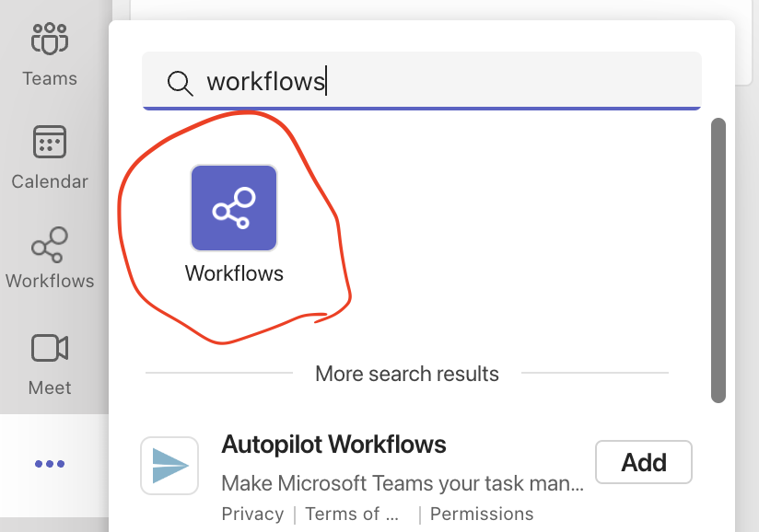Image resolution: width=759 pixels, height=532 pixels.
Task: Click the Meet label in sidebar
Action: tap(50, 387)
